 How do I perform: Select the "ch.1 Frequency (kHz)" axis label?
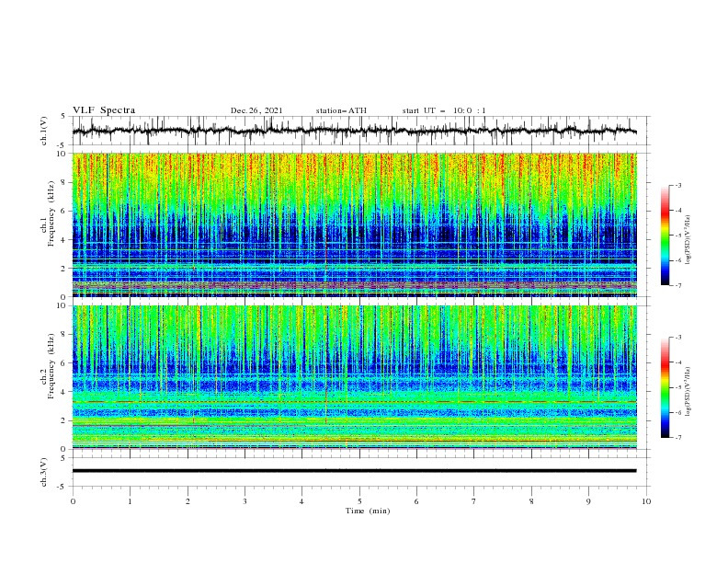pos(48,214)
